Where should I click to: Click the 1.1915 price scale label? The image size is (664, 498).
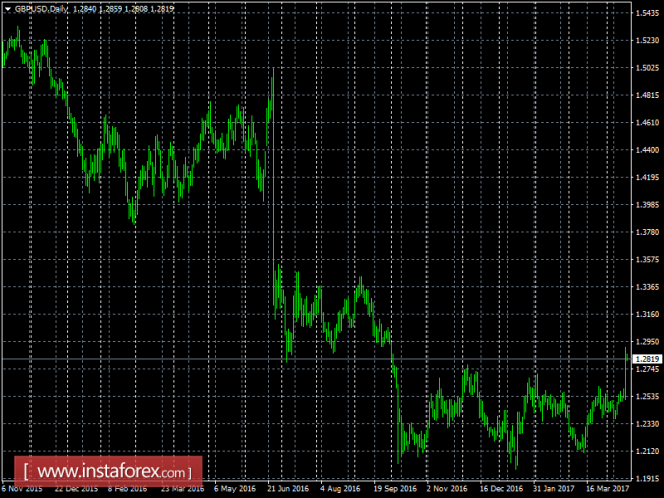pyautogui.click(x=647, y=479)
